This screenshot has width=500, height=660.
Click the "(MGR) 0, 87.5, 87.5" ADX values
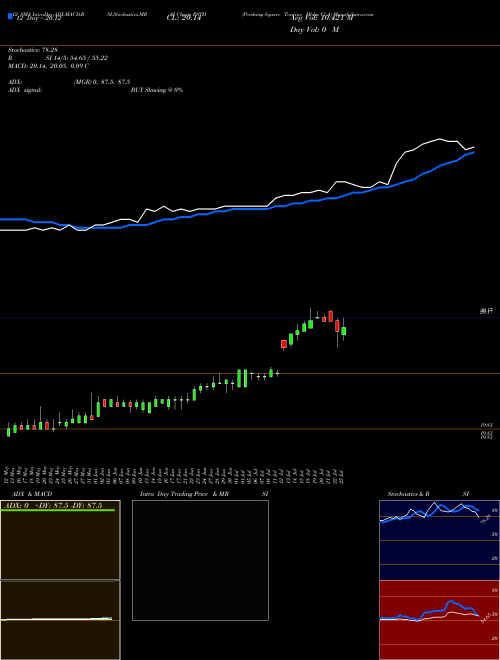click(x=101, y=82)
